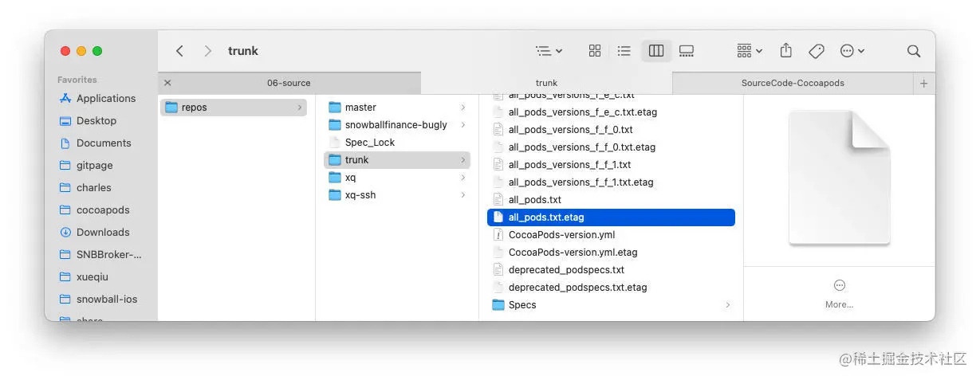The height and width of the screenshot is (380, 980).
Task: Select the master folder
Action: 397,108
